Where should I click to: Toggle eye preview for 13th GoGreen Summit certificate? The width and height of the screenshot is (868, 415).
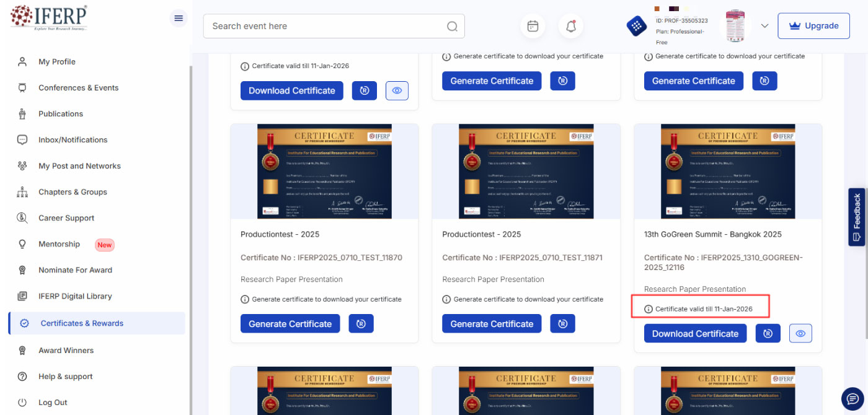(800, 333)
